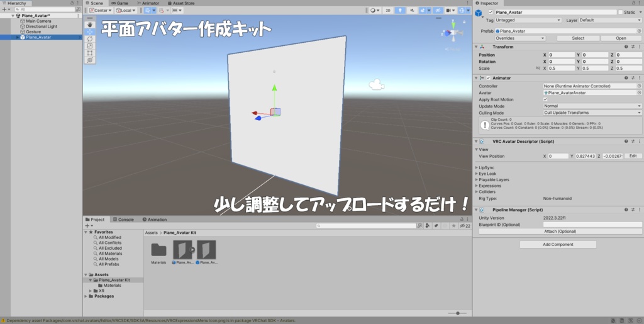Open the Local rotation dropdown

click(x=126, y=10)
